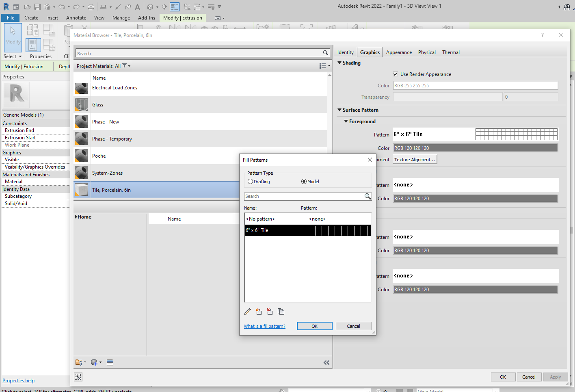
Task: Click the Save icon in quick access toolbar
Action: 37,6
